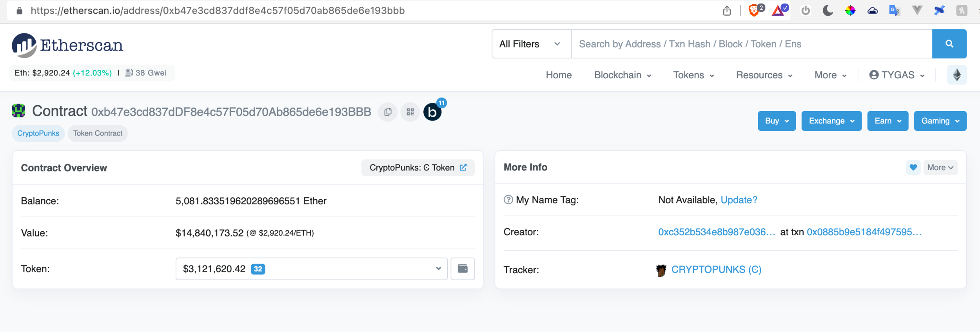Click the external link icon on CryptoPunks Token

point(463,168)
